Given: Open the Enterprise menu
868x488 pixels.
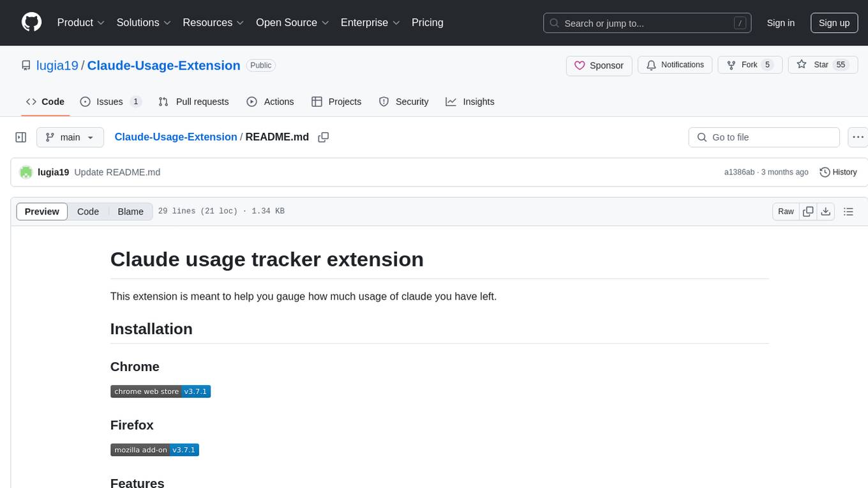Looking at the screenshot, I should [370, 22].
